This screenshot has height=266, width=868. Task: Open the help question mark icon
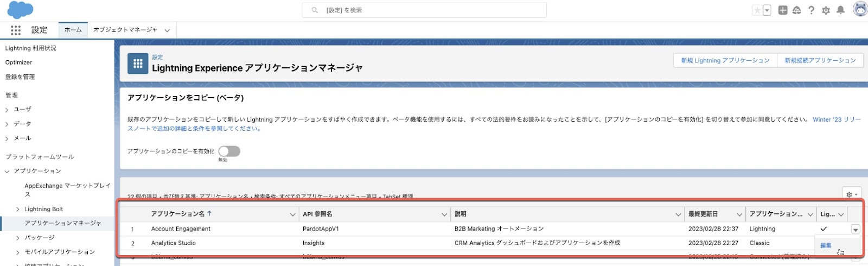811,10
